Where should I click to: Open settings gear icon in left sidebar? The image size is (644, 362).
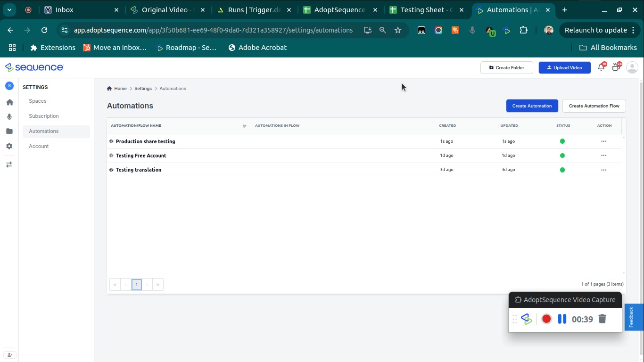(x=9, y=147)
